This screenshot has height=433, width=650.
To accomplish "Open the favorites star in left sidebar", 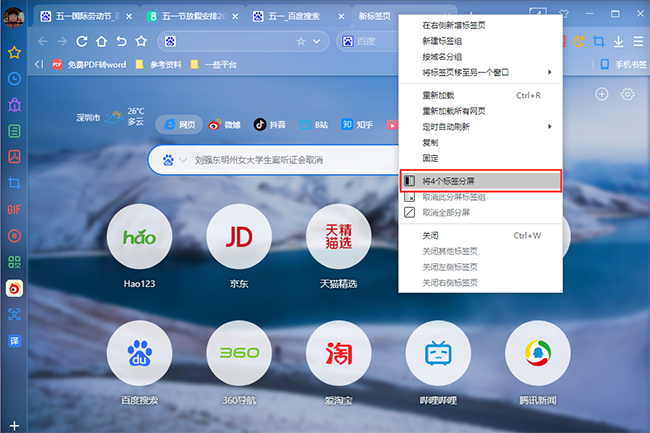I will [x=14, y=53].
